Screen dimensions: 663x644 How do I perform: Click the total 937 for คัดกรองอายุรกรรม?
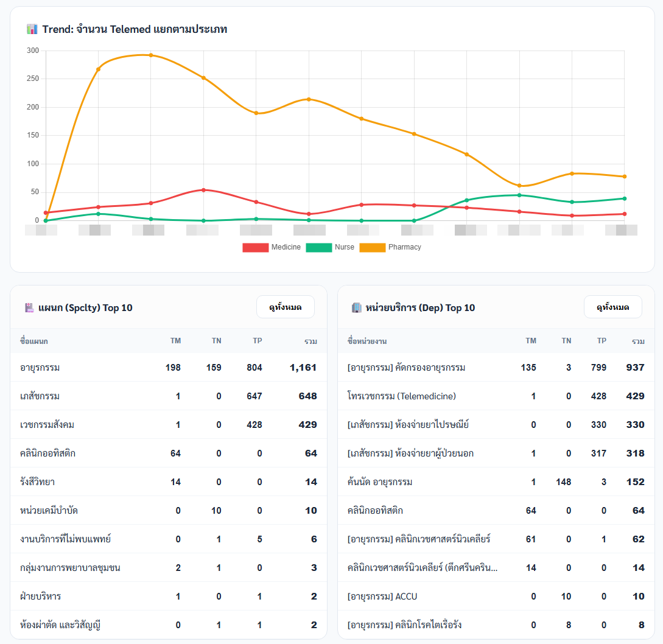pos(635,368)
